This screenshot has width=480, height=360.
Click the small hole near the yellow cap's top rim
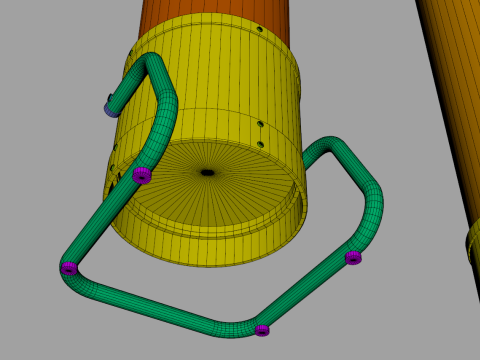260,29
